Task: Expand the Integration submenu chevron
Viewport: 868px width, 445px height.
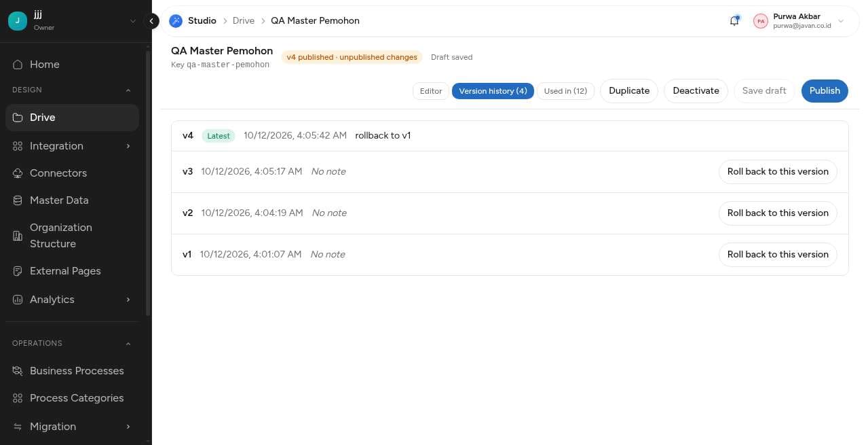Action: point(128,146)
